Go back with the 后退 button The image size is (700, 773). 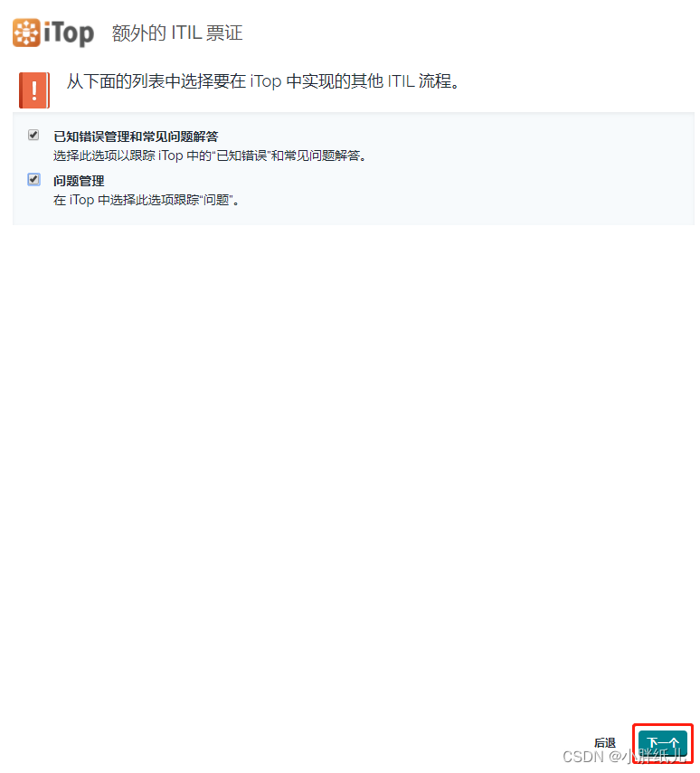tap(605, 743)
